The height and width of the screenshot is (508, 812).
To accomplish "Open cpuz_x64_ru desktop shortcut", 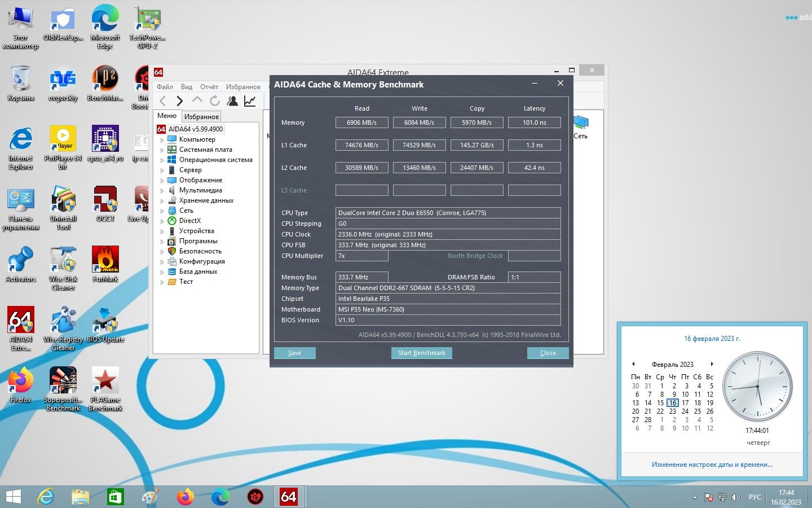I will (105, 143).
